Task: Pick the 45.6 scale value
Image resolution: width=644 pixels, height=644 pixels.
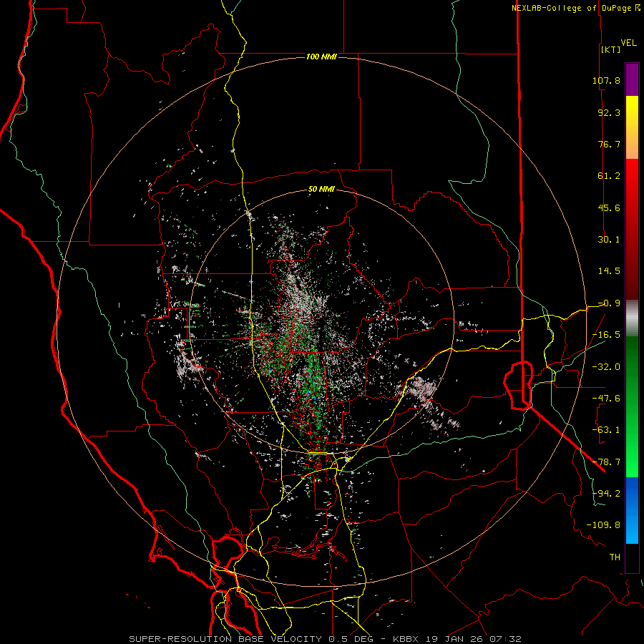Action: pyautogui.click(x=609, y=208)
